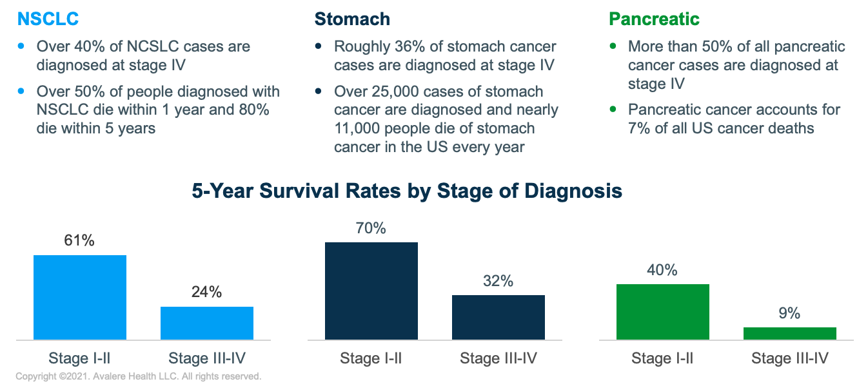Click the Avalere Health copyright notice
This screenshot has height=386, width=868.
coord(138,376)
